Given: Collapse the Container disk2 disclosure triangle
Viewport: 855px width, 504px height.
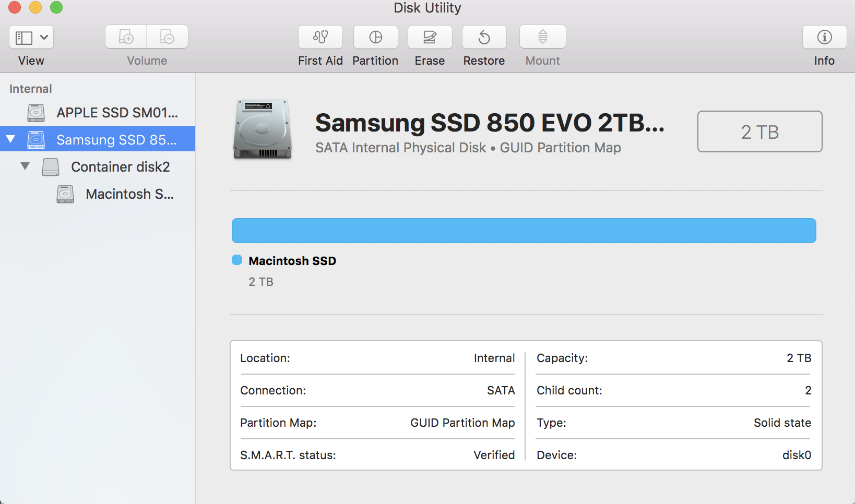Looking at the screenshot, I should pos(25,166).
